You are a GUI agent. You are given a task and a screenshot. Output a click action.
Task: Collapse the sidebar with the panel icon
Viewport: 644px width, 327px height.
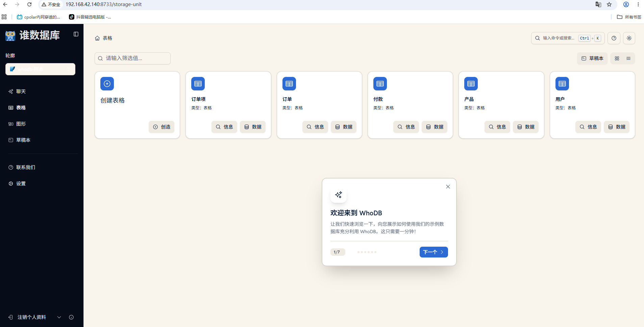point(76,34)
